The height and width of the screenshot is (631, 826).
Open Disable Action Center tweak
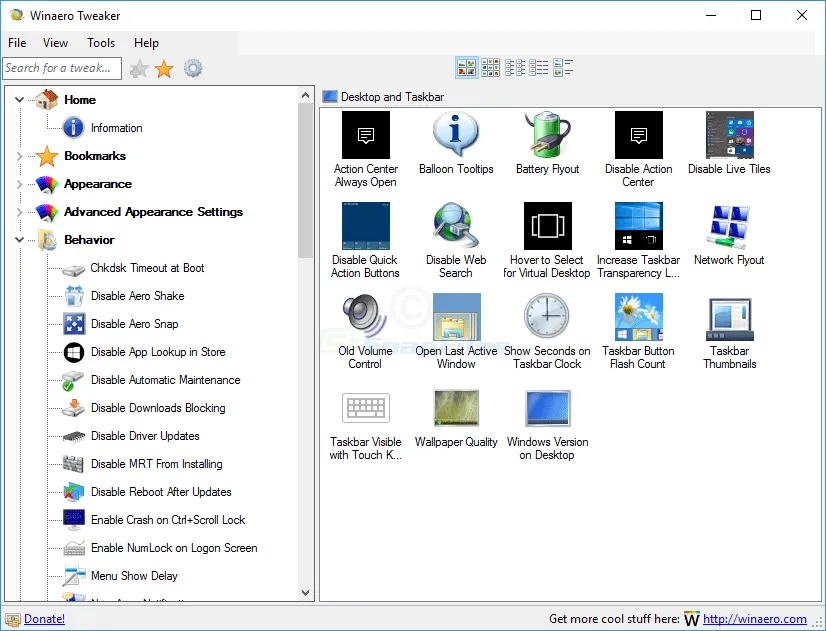point(638,150)
